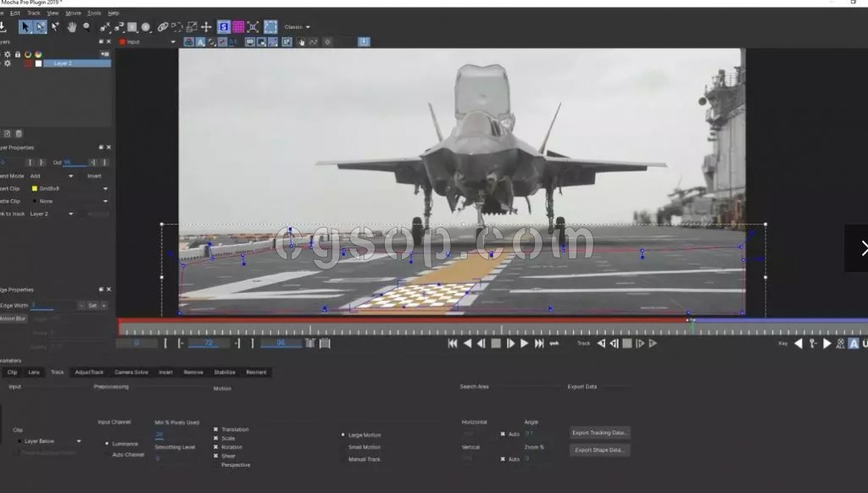
Task: Jump to the last frame
Action: coord(538,344)
